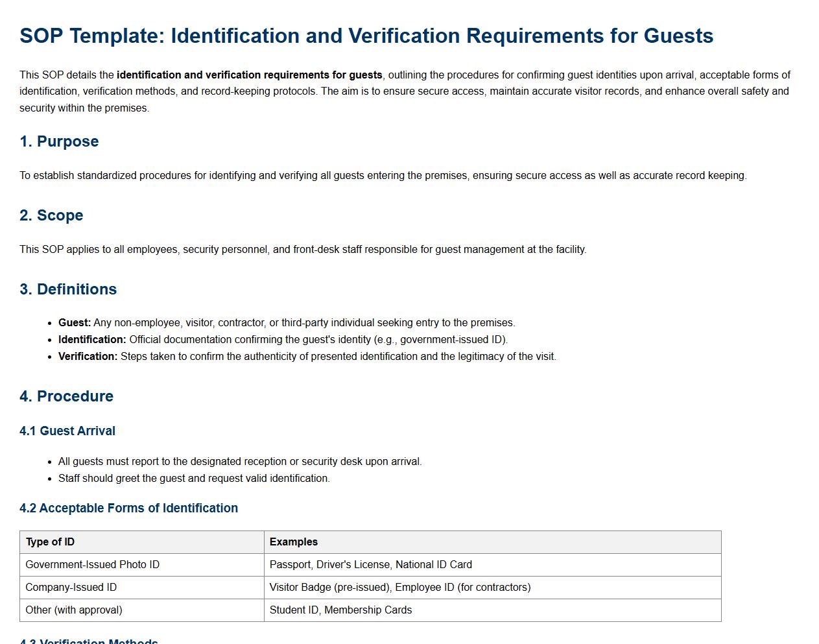Viewport: 819px width, 644px height.
Task: Click the bullet about staff greeting the guest
Action: point(194,479)
